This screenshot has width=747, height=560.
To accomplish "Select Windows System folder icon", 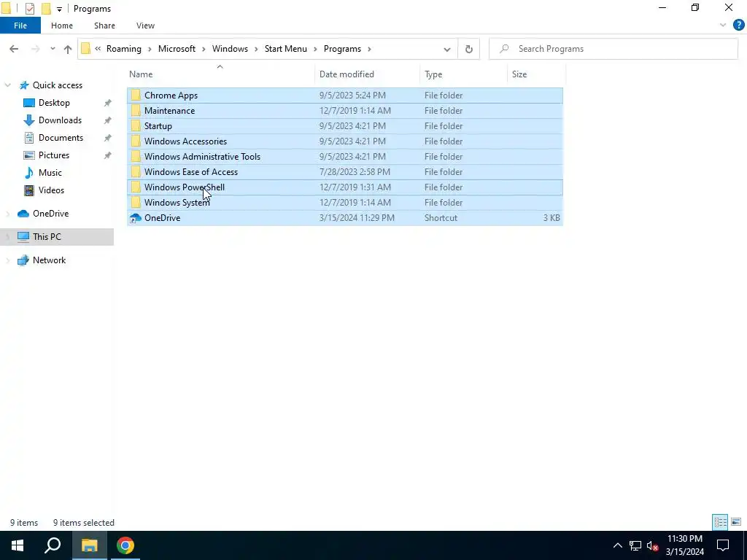I will [x=136, y=203].
